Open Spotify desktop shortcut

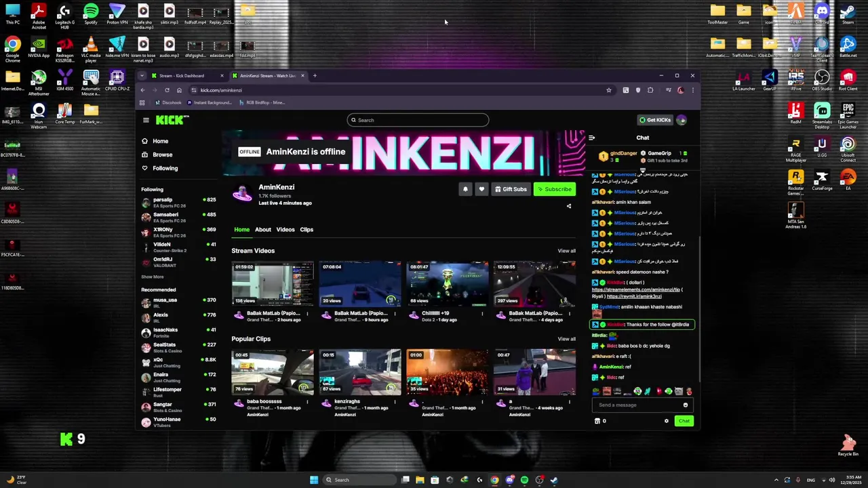pyautogui.click(x=90, y=14)
